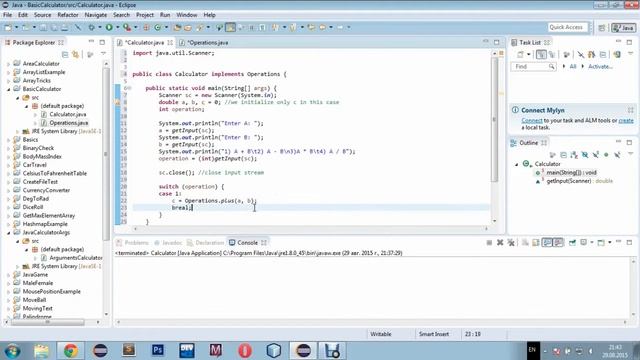
Task: Expand the AreaCalculator project
Action: [9, 64]
